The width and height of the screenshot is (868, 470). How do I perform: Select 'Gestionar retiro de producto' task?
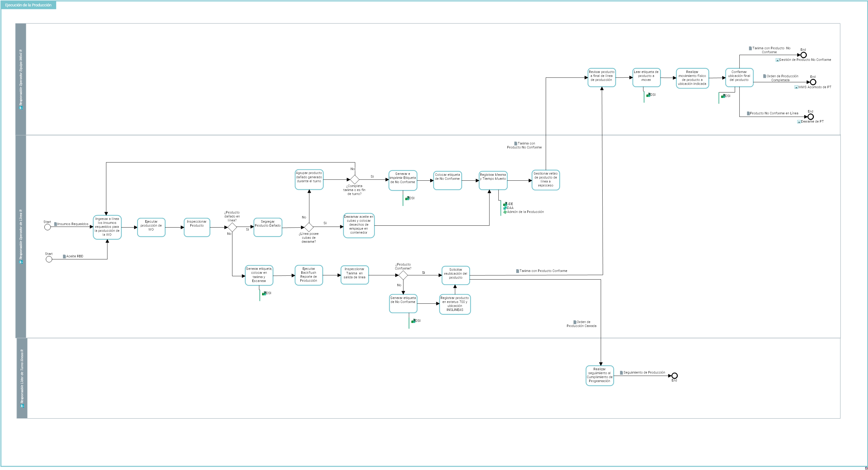[x=545, y=180]
